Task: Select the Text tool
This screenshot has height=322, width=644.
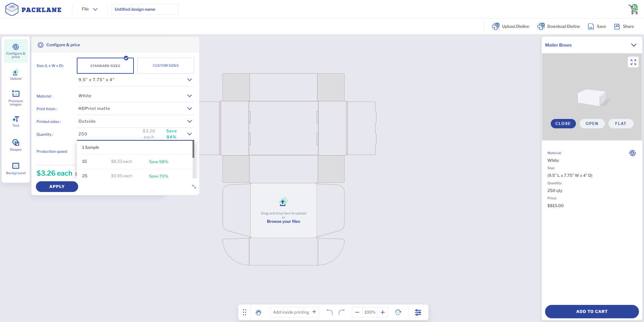Action: tap(15, 121)
